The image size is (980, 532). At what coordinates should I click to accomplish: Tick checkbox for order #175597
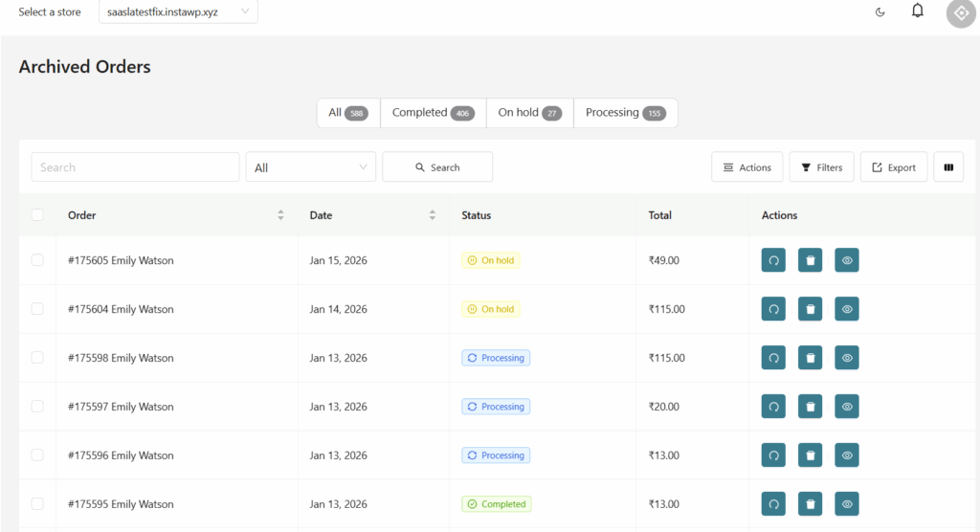point(37,407)
